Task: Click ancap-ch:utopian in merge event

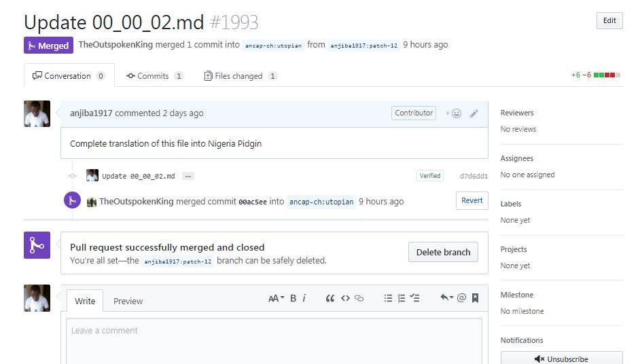Action: point(321,202)
